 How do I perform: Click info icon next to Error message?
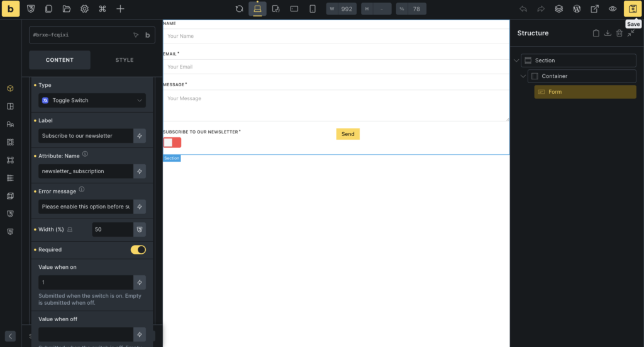[82, 189]
